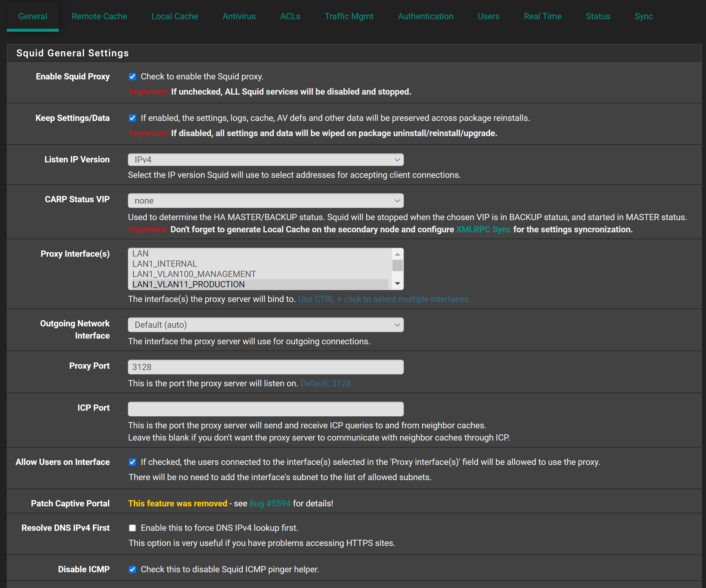Enable Resolve DNS IPv4 First checkbox

click(133, 528)
